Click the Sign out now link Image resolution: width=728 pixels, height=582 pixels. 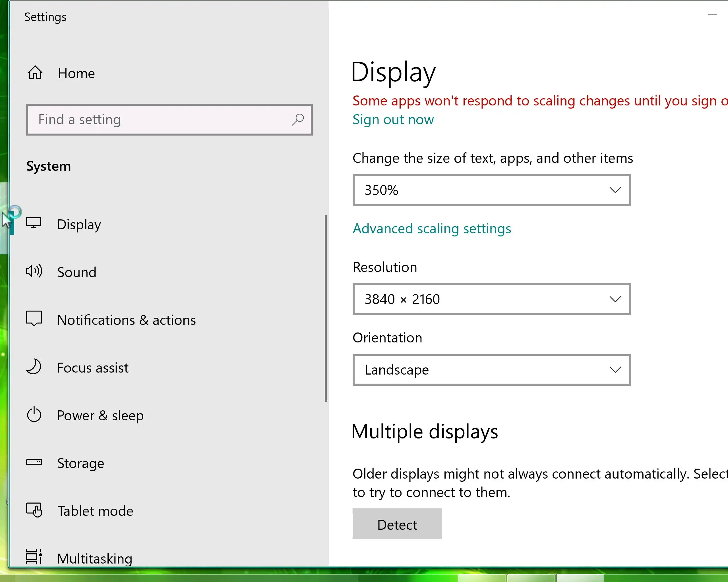393,119
